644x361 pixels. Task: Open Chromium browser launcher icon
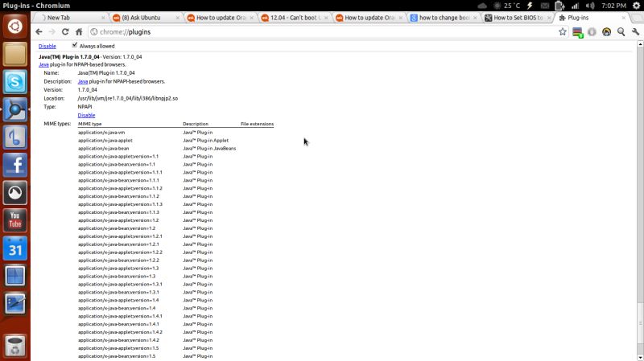coord(15,109)
